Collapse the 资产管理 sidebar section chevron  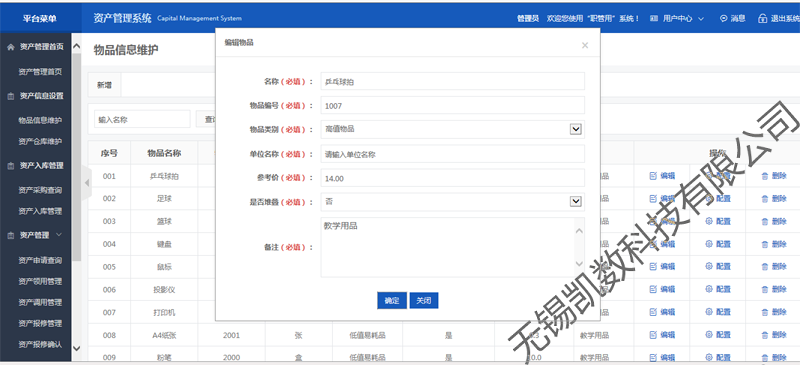59,235
